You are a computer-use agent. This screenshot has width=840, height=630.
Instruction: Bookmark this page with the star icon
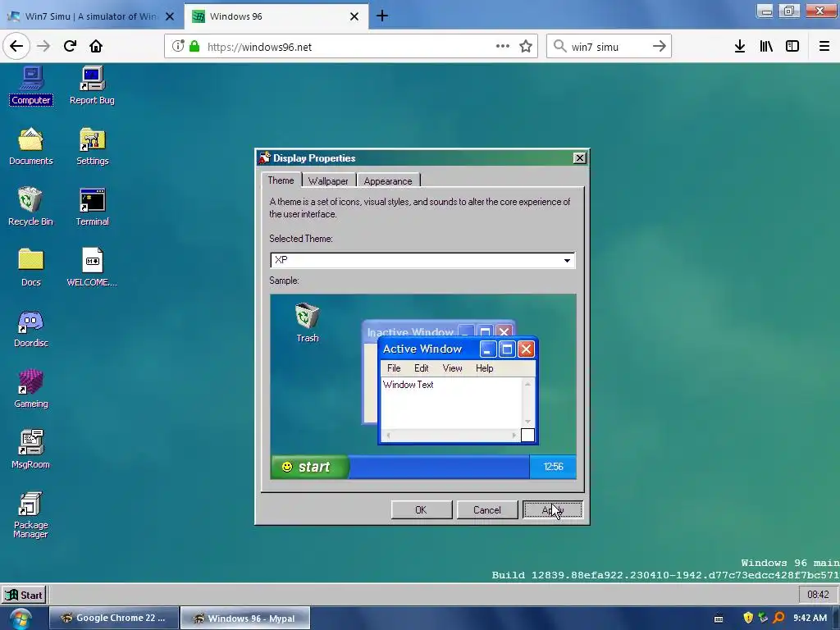(x=526, y=47)
